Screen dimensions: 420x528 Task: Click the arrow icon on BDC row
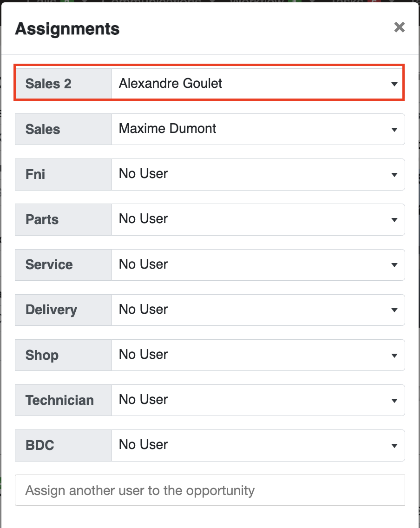pyautogui.click(x=394, y=445)
